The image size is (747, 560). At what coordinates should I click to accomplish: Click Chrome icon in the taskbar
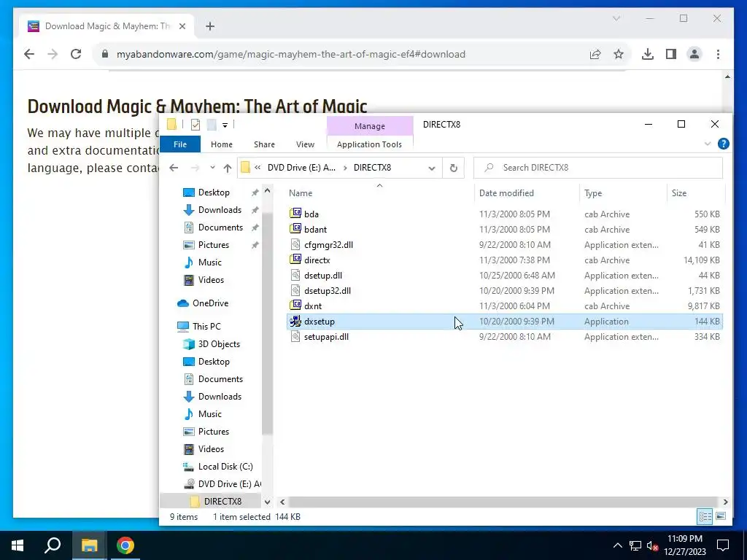[x=125, y=545]
